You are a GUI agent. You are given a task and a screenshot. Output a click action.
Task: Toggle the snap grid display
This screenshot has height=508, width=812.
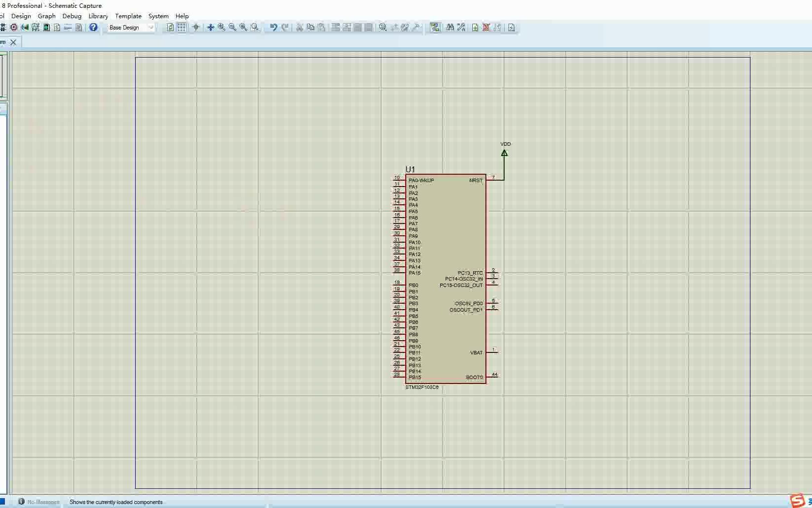(181, 28)
